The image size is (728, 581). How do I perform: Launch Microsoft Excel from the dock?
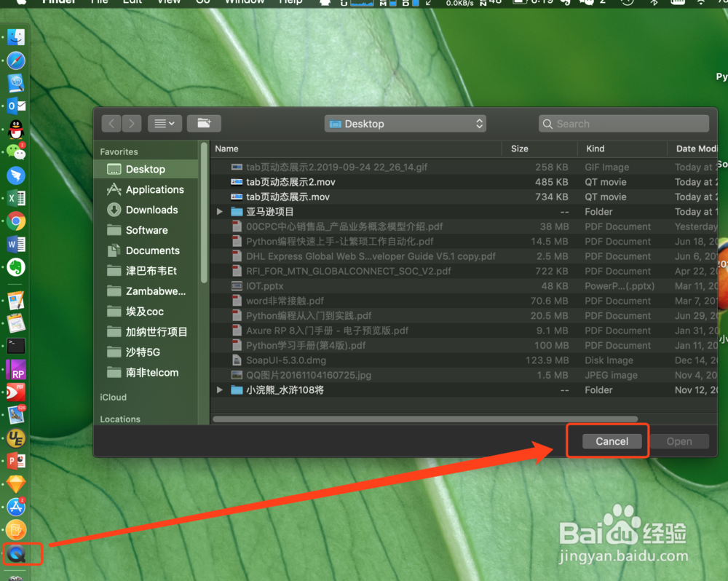coord(16,198)
